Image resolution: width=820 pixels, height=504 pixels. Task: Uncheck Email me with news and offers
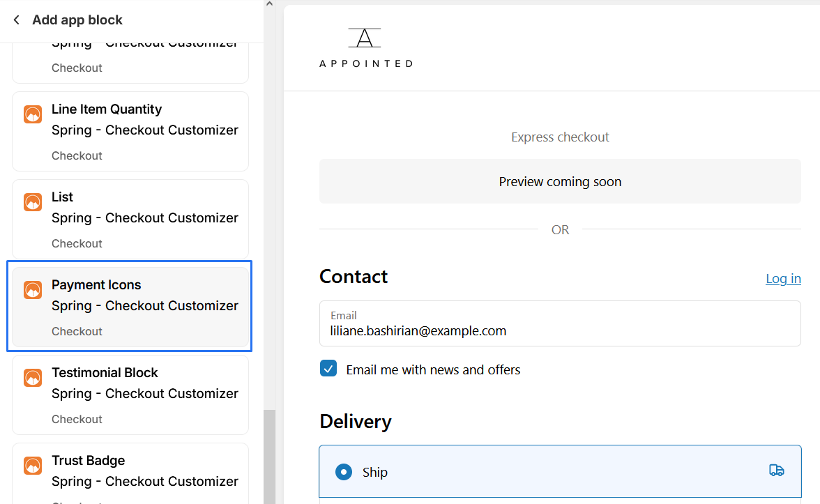coord(328,369)
